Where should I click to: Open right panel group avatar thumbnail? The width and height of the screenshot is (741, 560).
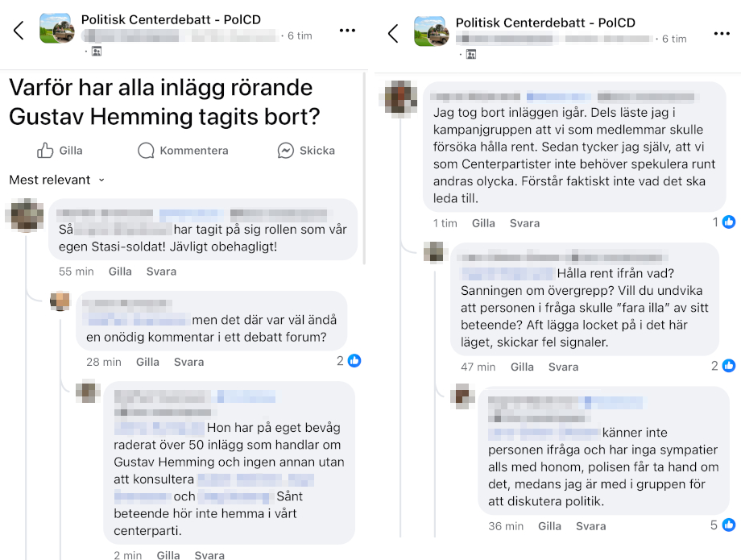click(x=431, y=31)
